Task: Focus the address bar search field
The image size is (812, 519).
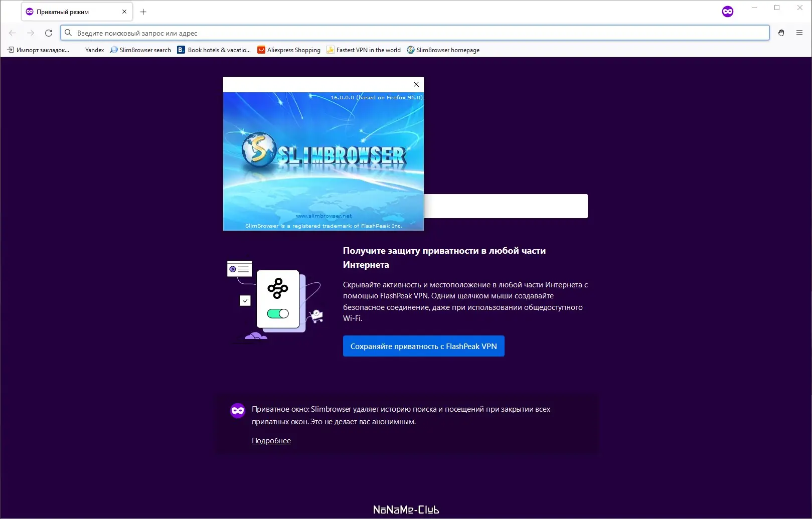Action: (415, 33)
